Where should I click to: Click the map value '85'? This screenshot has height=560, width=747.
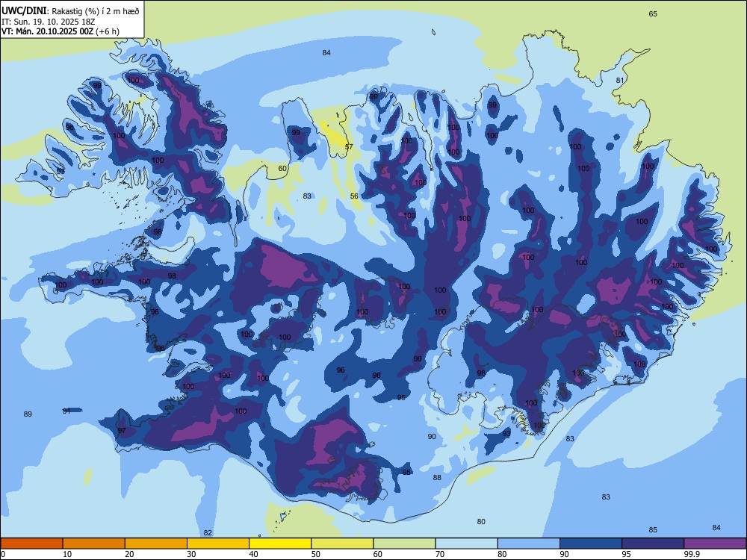(x=653, y=529)
